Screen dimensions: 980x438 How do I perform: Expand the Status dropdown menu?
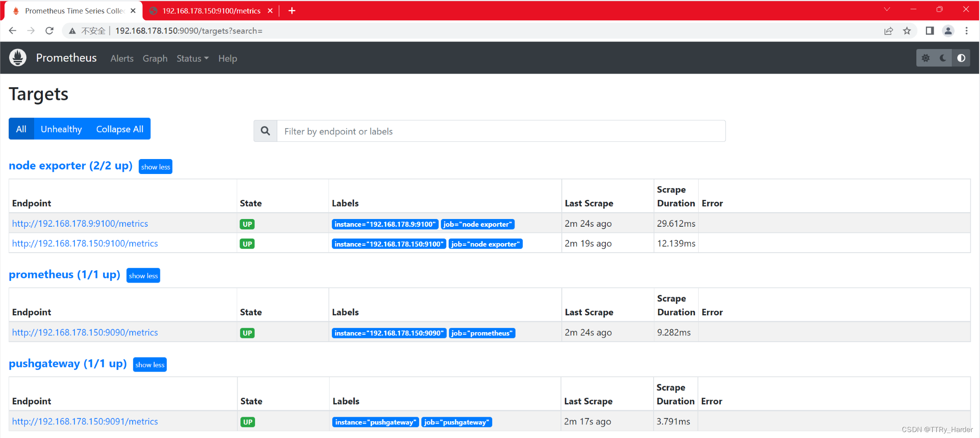(x=193, y=58)
